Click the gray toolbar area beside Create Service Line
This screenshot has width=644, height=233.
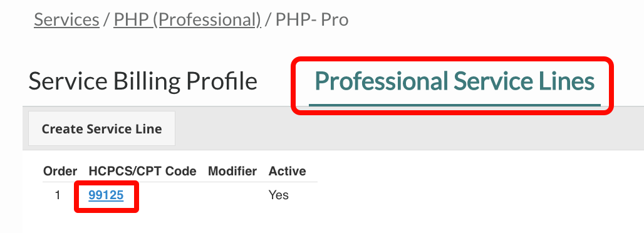pyautogui.click(x=410, y=128)
